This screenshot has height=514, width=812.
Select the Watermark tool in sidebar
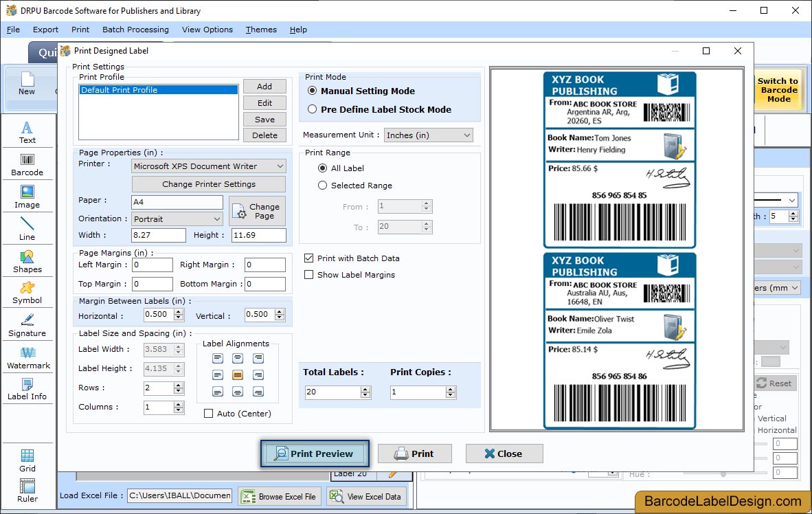[28, 358]
